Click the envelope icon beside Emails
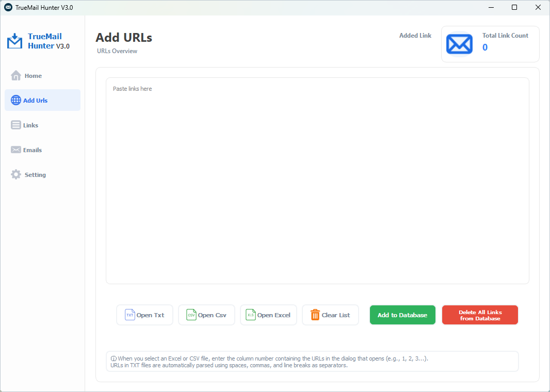 [x=16, y=150]
